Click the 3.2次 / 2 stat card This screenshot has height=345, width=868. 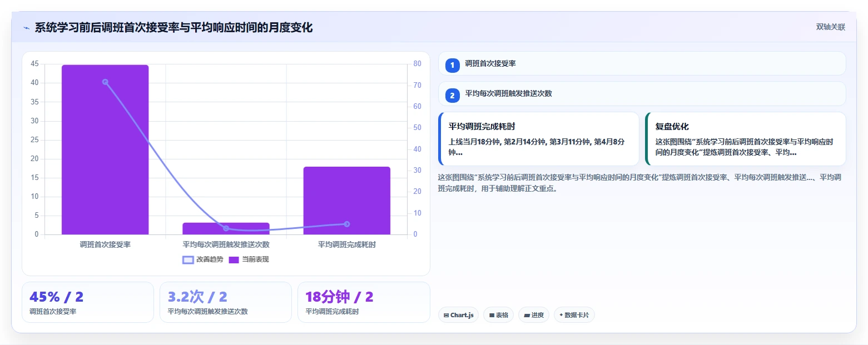click(226, 302)
